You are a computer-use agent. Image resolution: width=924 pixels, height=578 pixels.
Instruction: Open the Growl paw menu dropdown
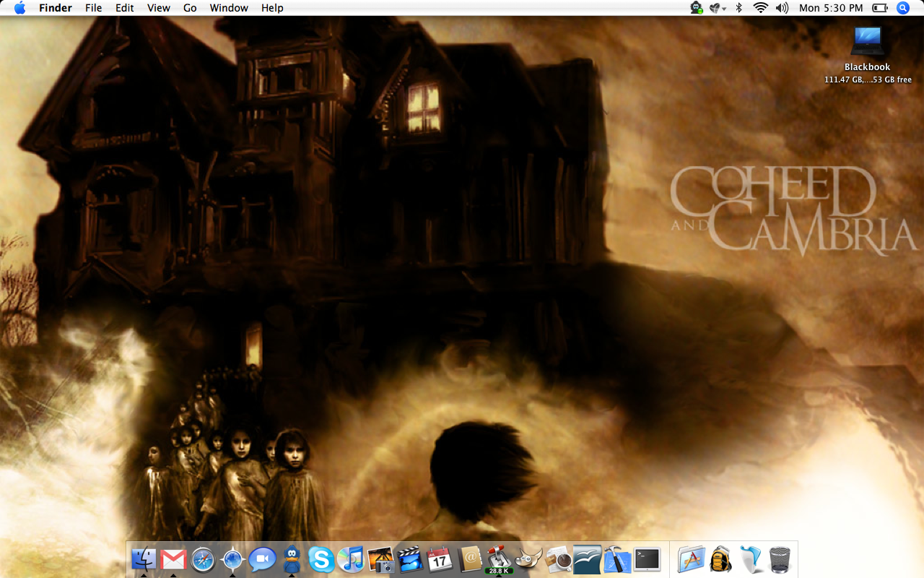coord(718,8)
